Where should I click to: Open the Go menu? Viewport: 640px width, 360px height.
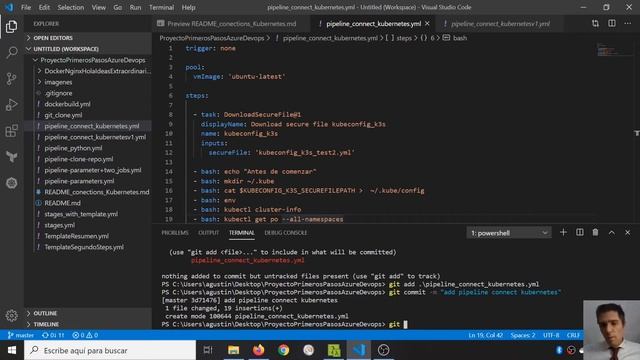[118, 7]
